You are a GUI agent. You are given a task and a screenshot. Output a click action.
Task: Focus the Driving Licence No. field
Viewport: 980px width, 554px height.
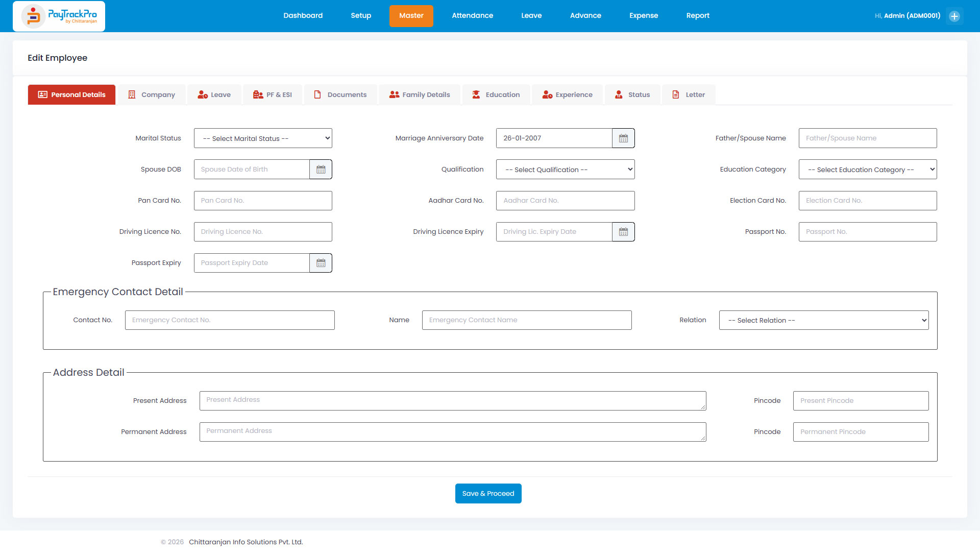[263, 232]
